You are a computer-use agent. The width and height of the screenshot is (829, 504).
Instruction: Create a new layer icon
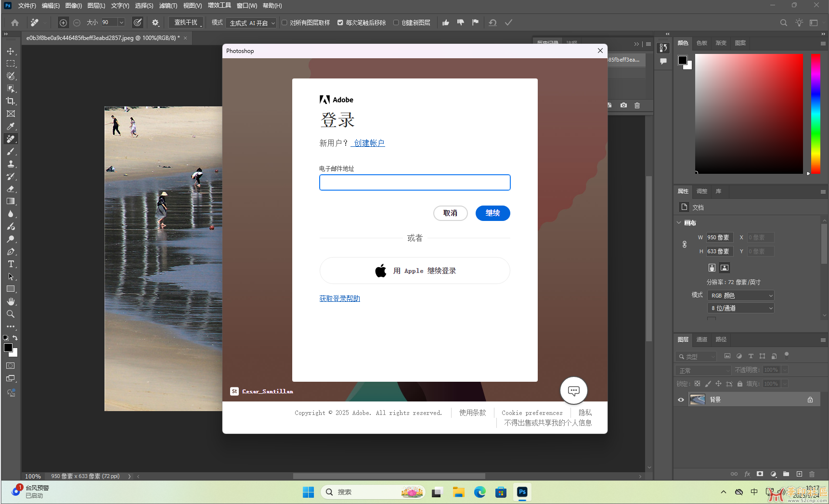pyautogui.click(x=799, y=474)
